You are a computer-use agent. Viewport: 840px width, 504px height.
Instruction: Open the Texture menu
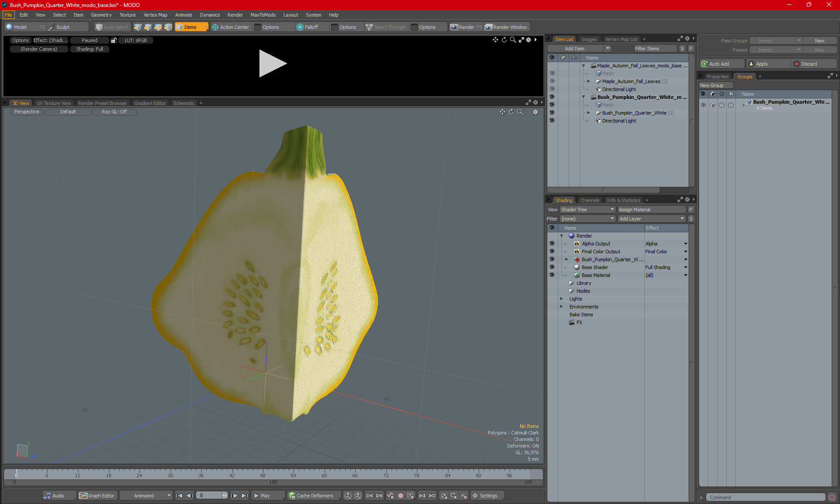127,15
